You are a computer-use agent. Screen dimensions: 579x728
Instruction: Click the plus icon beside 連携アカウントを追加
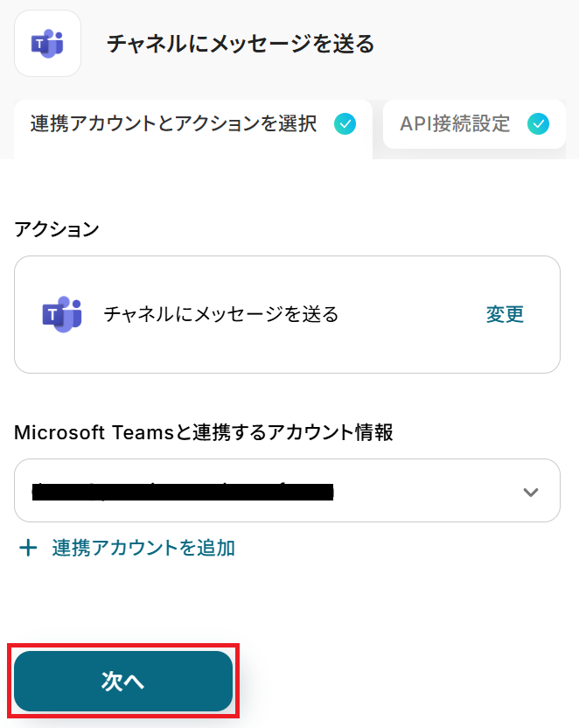coord(29,549)
